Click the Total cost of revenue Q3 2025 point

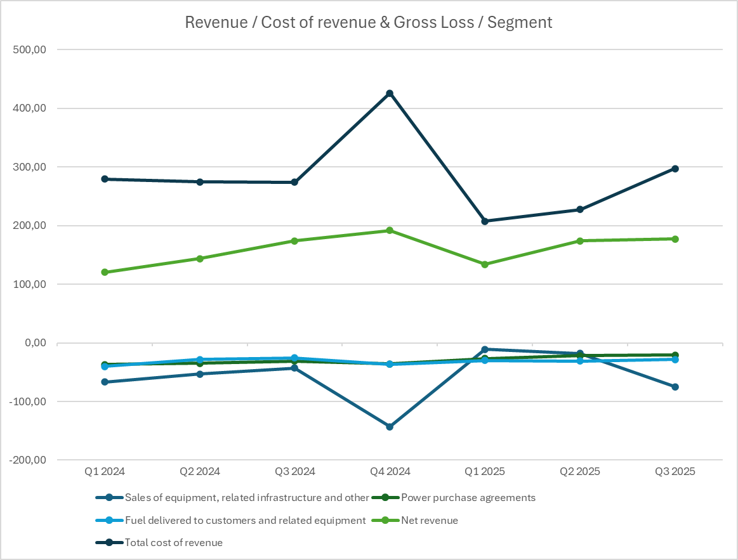tap(675, 169)
